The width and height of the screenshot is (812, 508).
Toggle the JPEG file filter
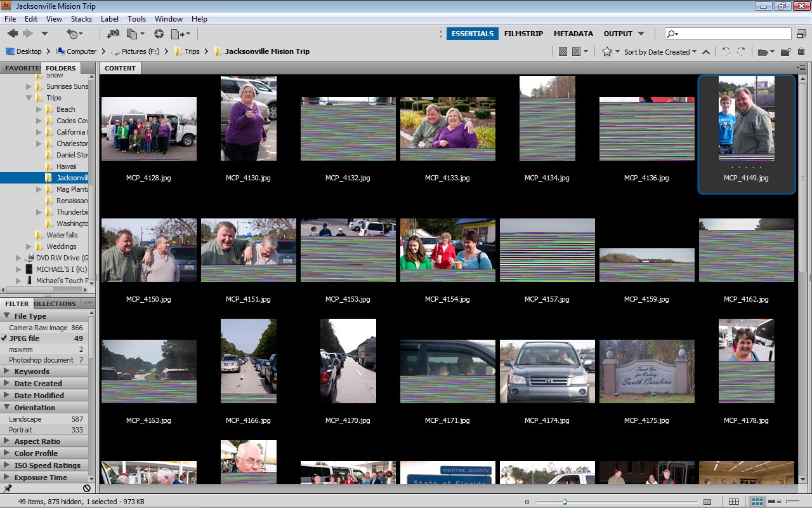point(43,338)
